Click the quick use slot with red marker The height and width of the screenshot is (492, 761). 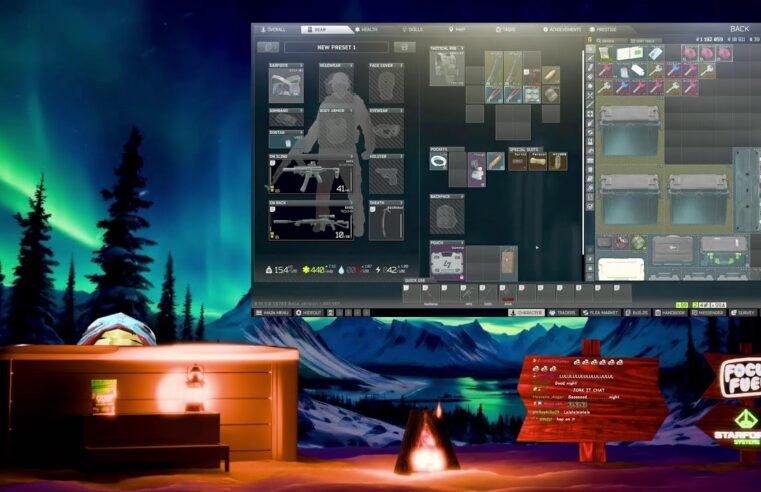tap(508, 295)
